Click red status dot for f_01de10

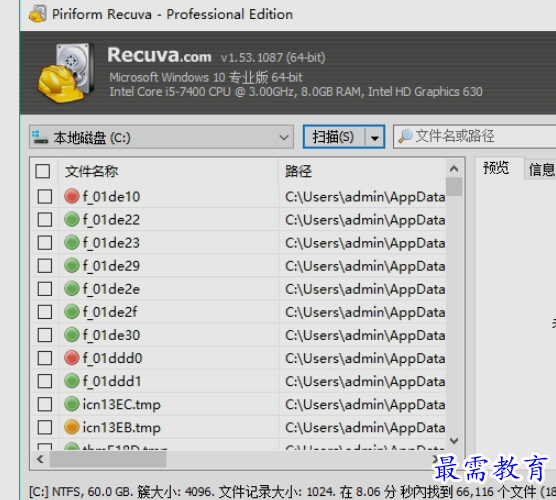pos(72,196)
